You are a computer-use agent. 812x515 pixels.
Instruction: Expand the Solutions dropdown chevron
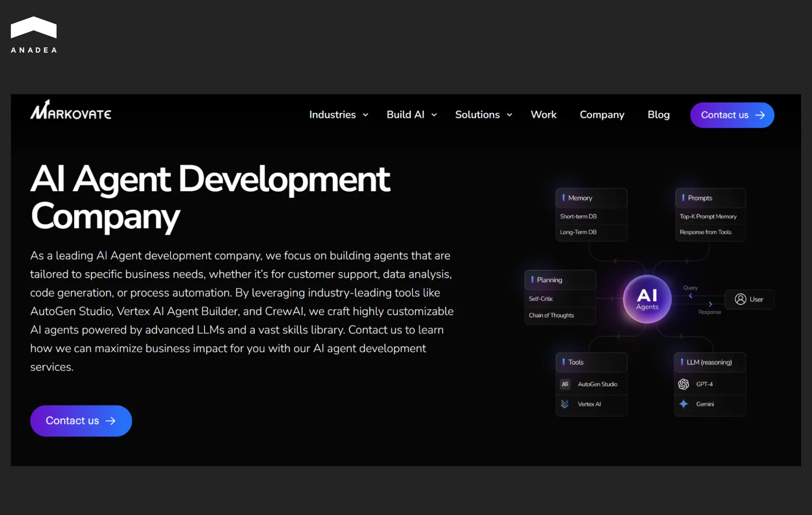click(x=510, y=115)
